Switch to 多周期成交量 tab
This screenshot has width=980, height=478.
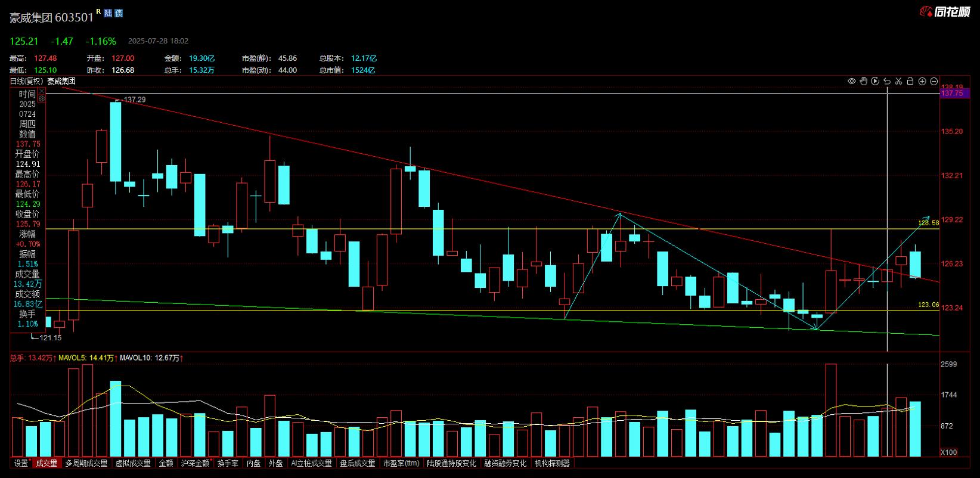86,463
